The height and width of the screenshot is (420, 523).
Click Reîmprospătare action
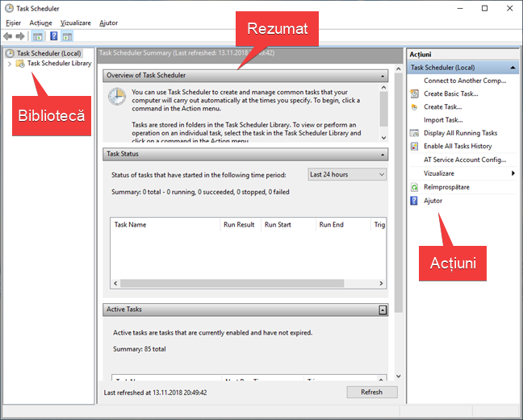[446, 187]
